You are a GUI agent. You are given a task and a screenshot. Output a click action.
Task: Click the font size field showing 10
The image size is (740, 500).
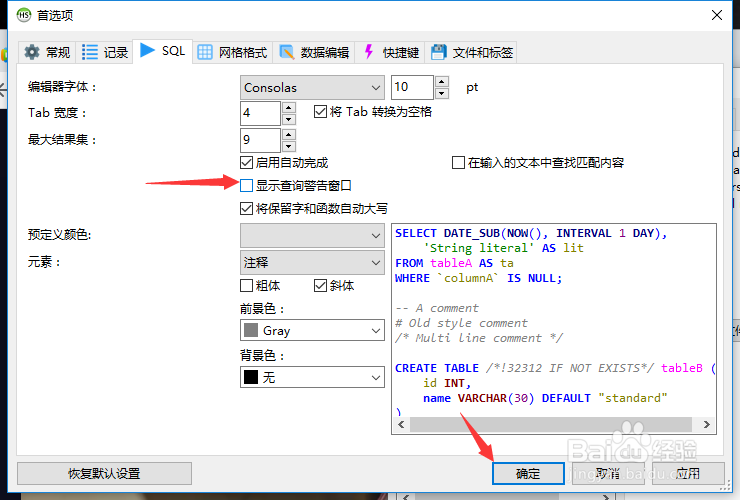coord(412,87)
